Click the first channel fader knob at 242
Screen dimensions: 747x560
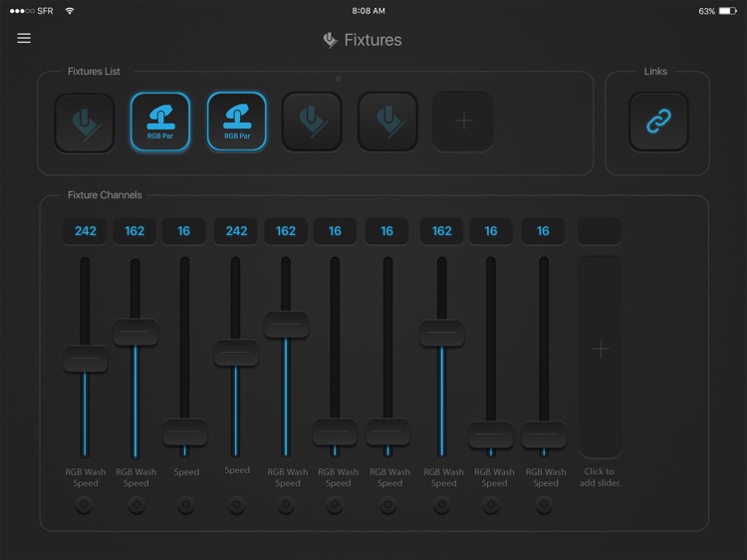(86, 359)
